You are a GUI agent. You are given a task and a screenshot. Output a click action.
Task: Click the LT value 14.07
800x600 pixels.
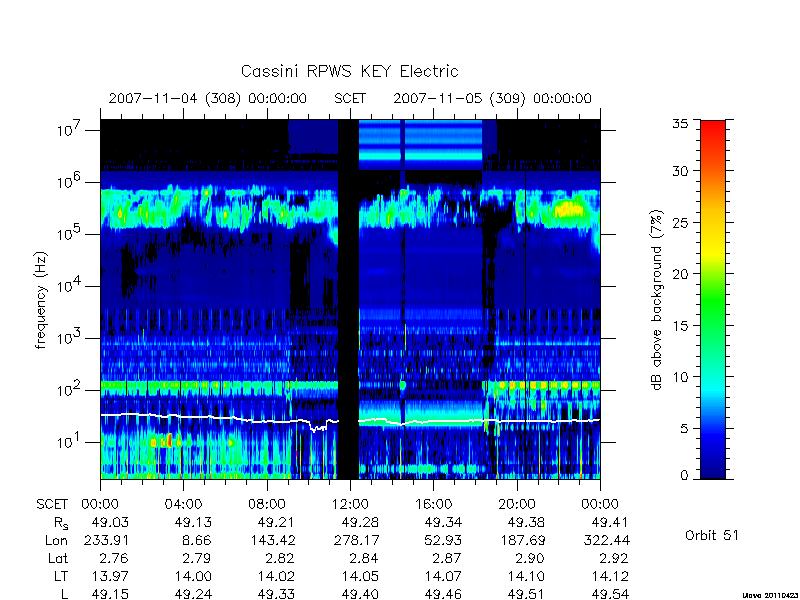pos(443,576)
